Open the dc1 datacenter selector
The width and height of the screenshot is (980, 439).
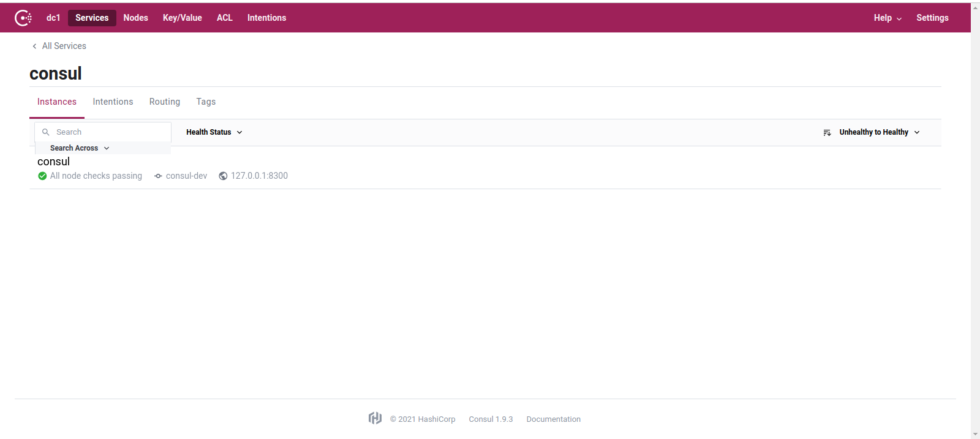tap(53, 18)
